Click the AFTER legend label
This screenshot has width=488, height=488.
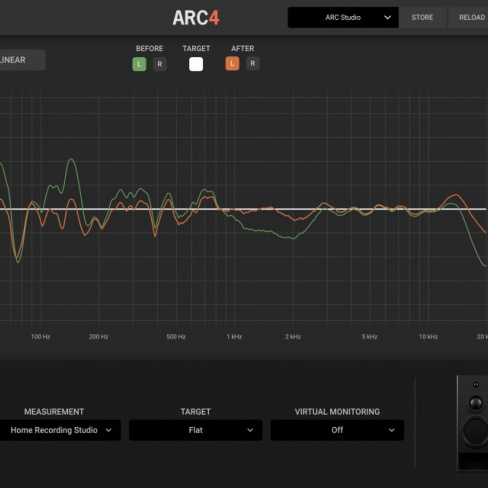[x=243, y=48]
